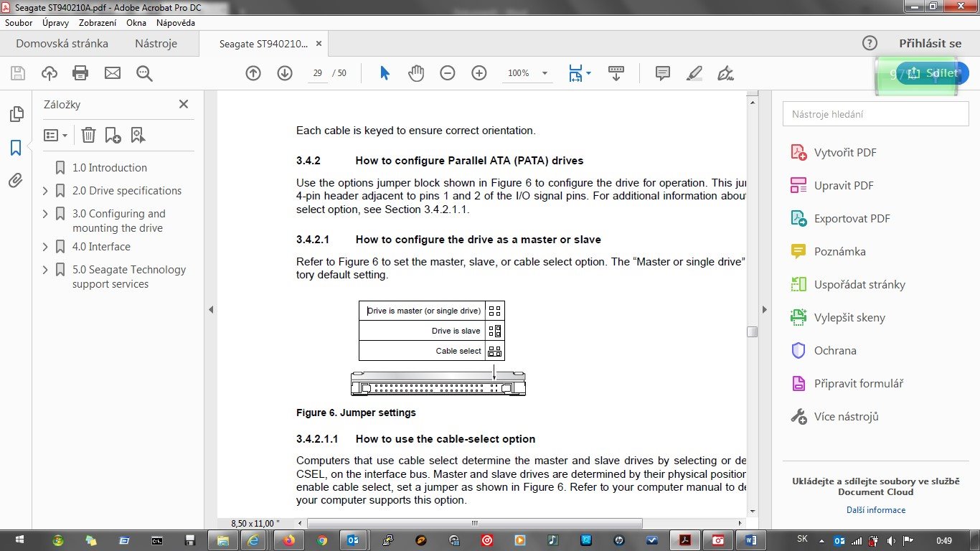
Task: Open the help question mark icon
Action: 870,43
